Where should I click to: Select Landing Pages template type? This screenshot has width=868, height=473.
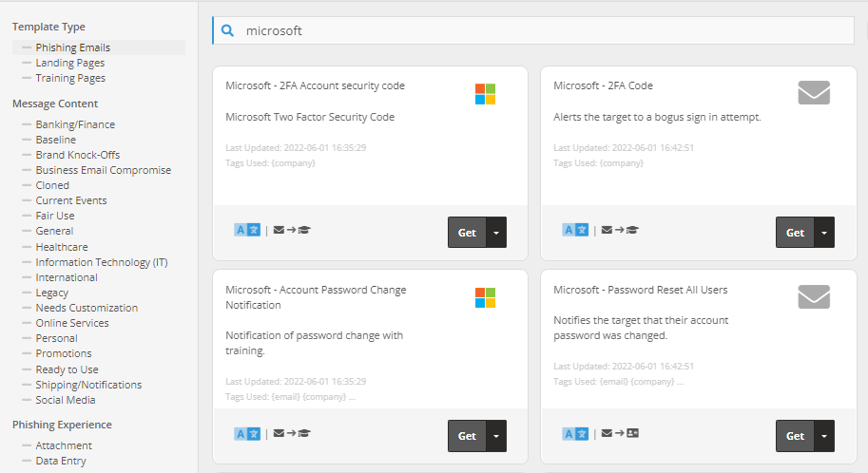point(70,63)
